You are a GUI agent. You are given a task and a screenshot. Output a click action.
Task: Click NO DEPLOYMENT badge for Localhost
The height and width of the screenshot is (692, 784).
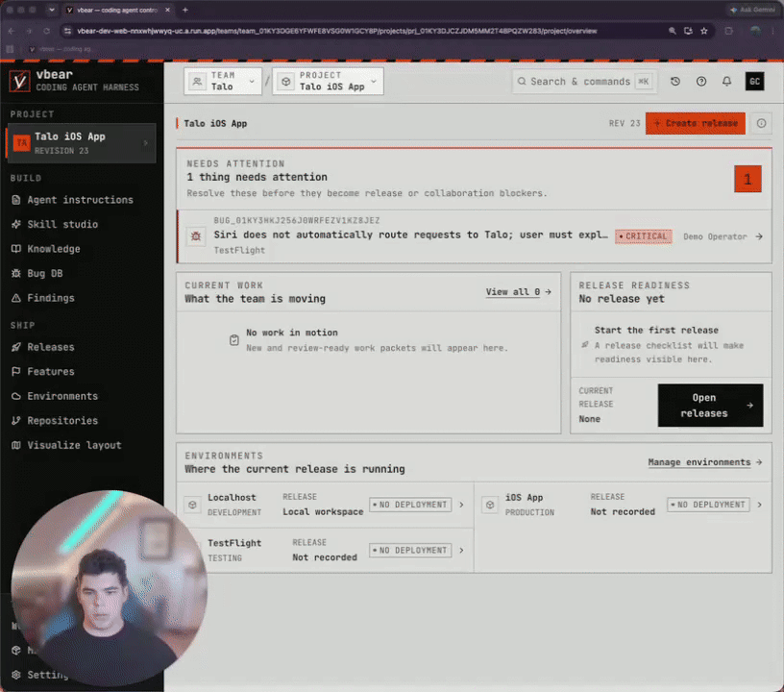click(x=410, y=505)
